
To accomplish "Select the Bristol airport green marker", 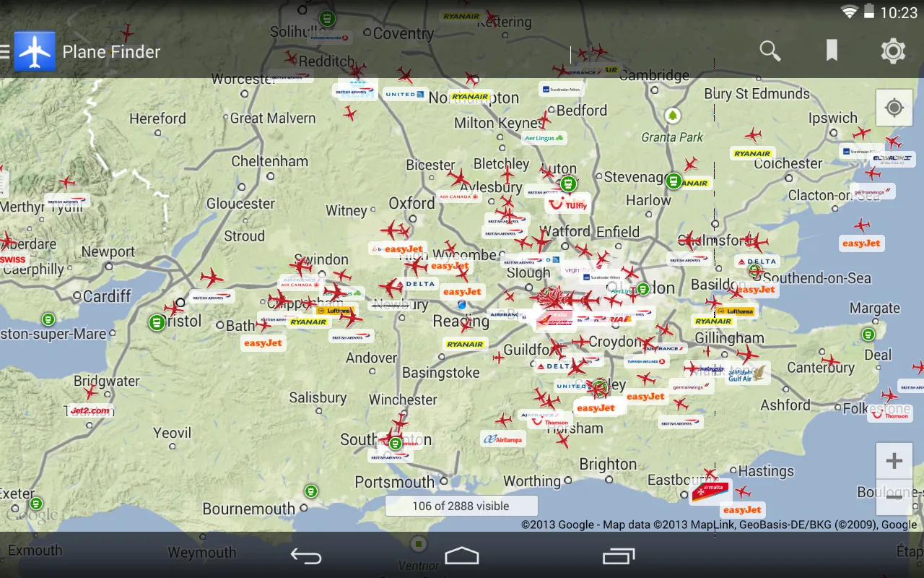I will pos(157,322).
